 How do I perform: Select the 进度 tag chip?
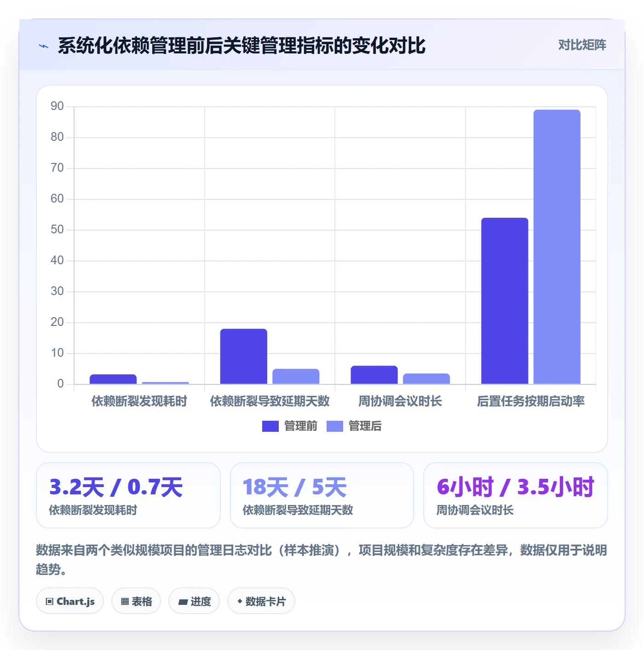pyautogui.click(x=194, y=601)
